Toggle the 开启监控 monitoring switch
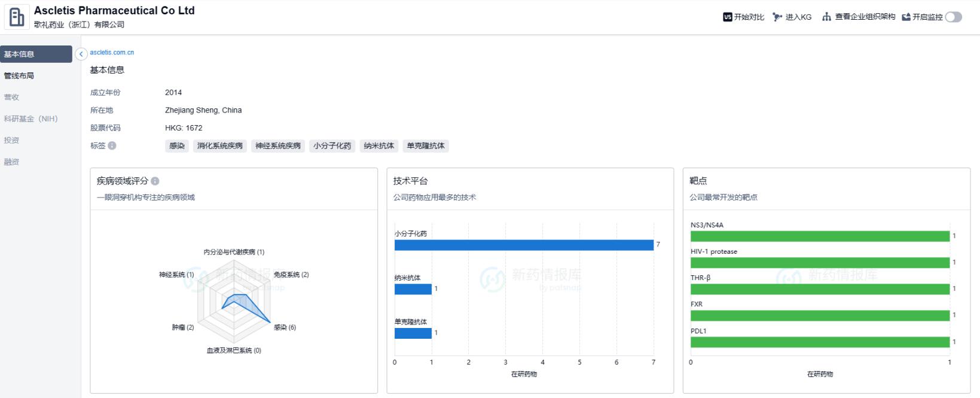The height and width of the screenshot is (398, 980). tap(953, 17)
